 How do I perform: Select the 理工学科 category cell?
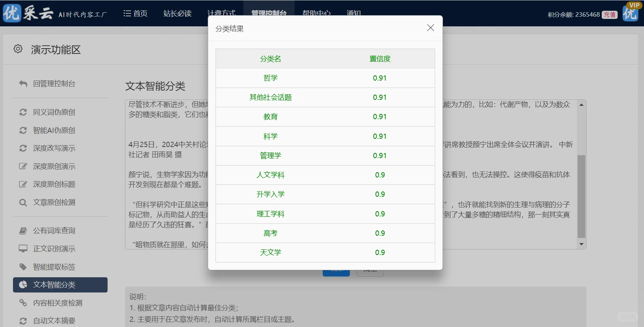270,214
